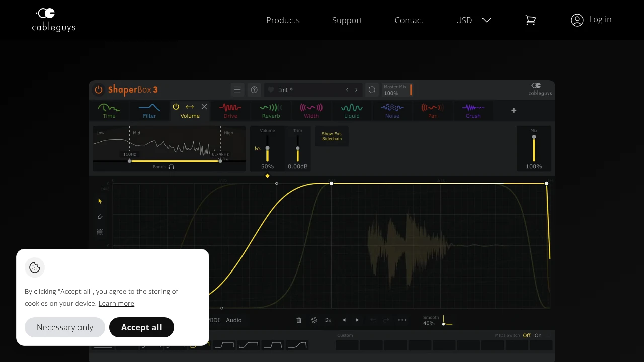This screenshot has width=644, height=362.
Task: Click the Volume shaper move arrows icon
Action: click(190, 107)
